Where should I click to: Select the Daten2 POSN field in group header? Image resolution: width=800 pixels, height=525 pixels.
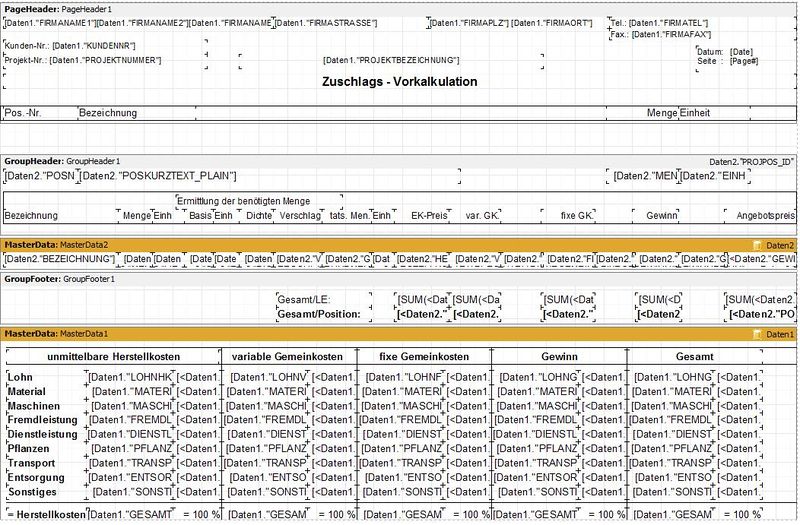coord(40,177)
